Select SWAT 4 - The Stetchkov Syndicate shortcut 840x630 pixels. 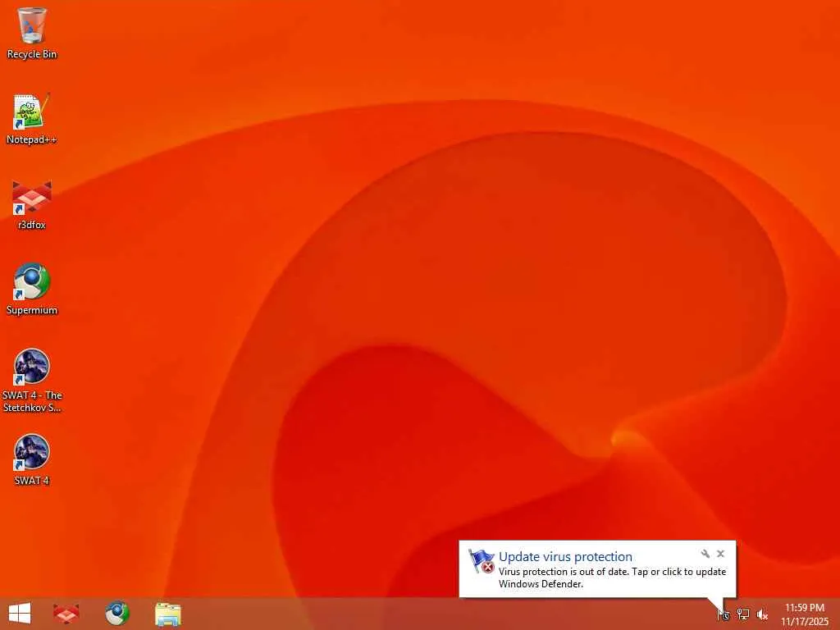[x=32, y=381]
